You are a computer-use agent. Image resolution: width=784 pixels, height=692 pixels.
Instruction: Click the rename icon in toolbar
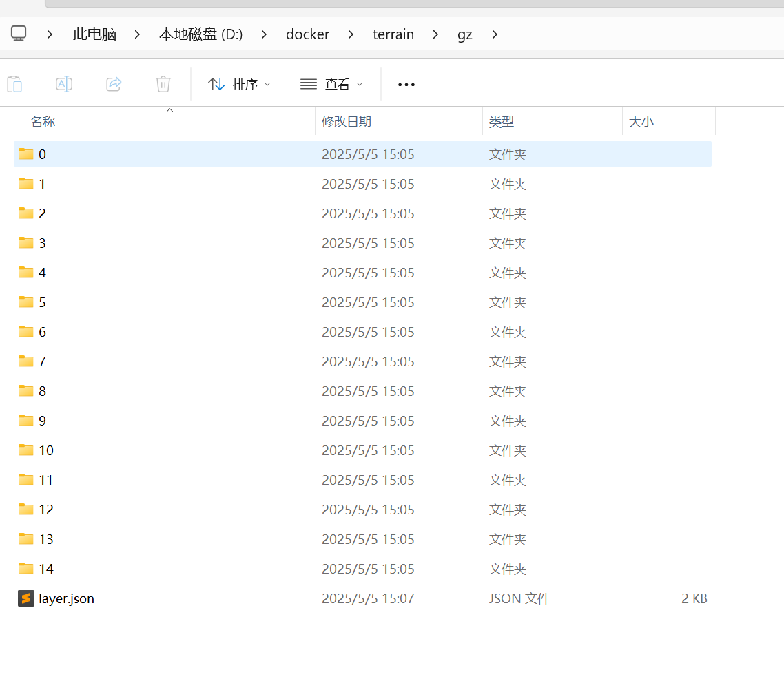point(64,84)
